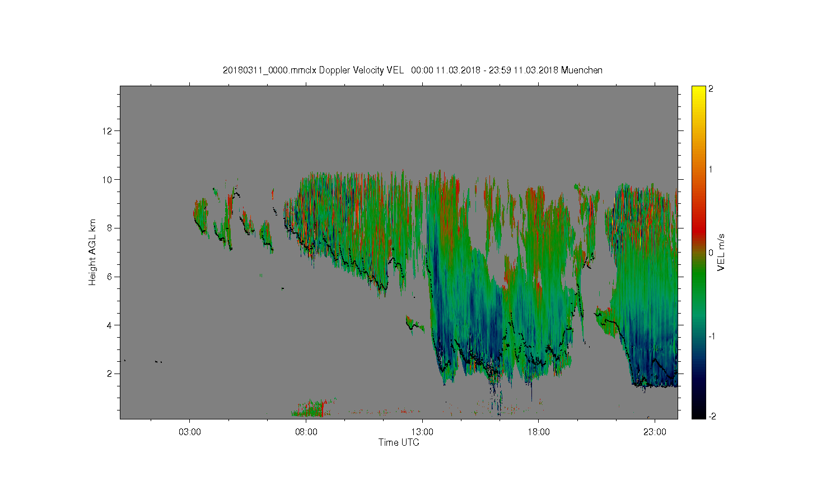Screen dimensions: 840x504
Task: Click the colorbar tick label 2 at top
Action: click(711, 89)
